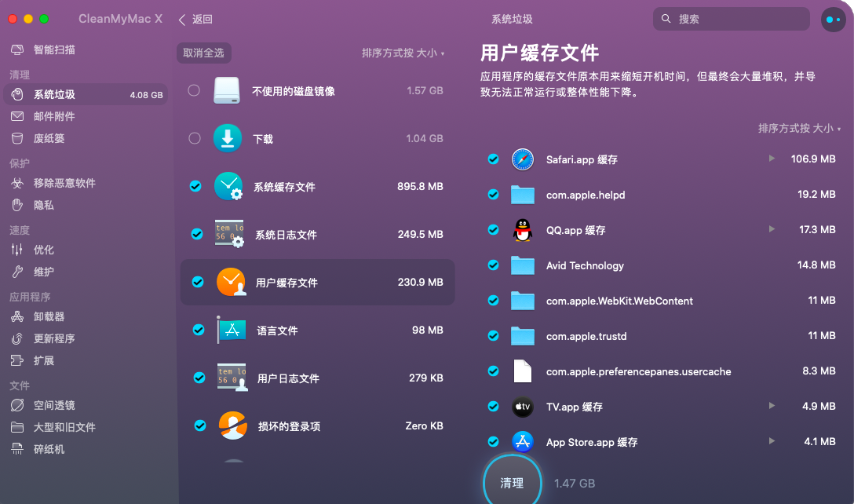Click the 移除恶意软件 biohazard icon
The width and height of the screenshot is (854, 504).
tap(17, 183)
